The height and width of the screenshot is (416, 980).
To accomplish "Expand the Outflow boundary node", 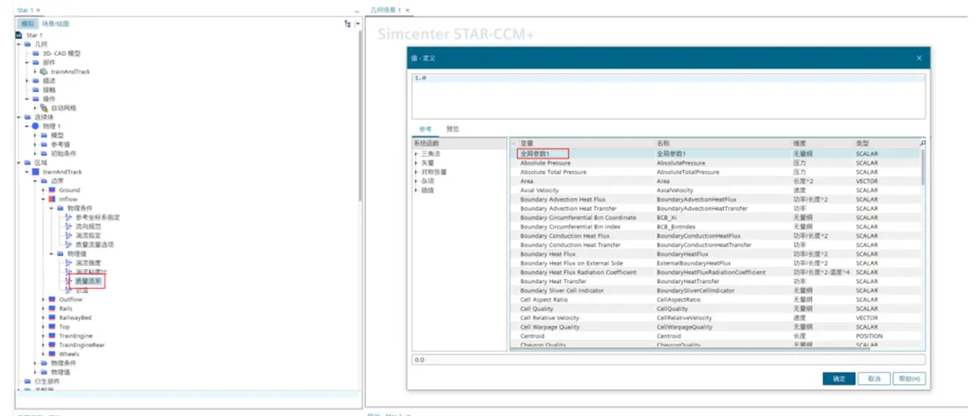I will click(44, 300).
